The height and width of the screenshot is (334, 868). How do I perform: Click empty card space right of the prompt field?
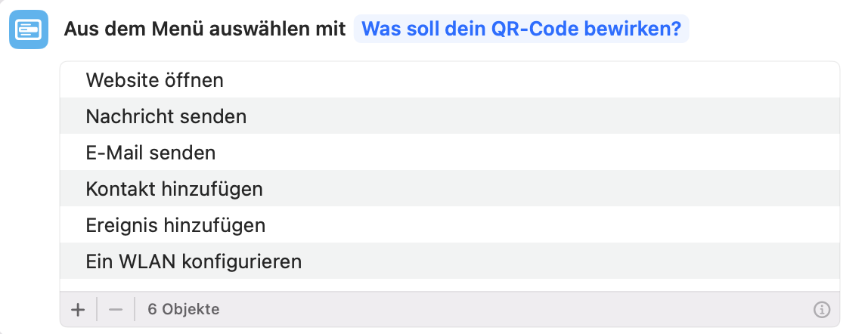(x=775, y=29)
